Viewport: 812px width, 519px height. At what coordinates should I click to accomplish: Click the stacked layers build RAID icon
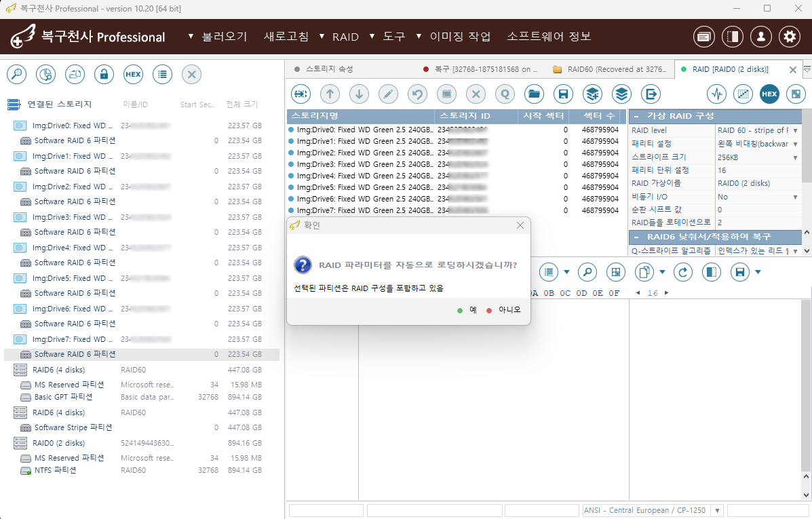tap(621, 94)
